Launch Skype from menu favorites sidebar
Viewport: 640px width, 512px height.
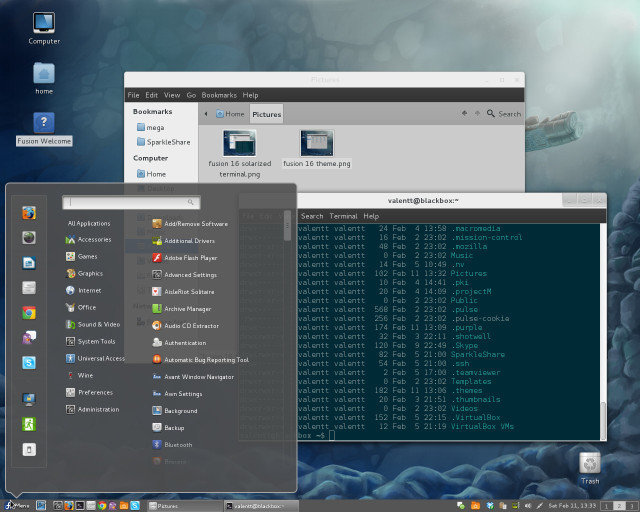[29, 363]
